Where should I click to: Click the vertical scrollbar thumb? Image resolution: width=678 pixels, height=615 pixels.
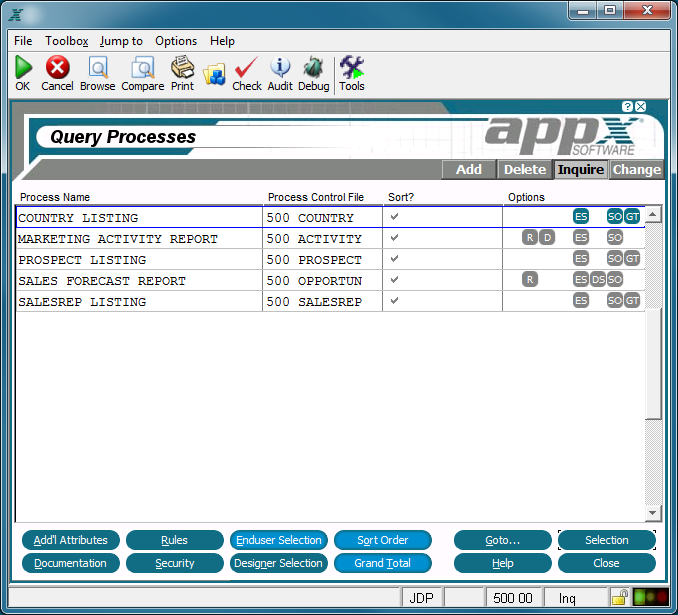(x=653, y=363)
